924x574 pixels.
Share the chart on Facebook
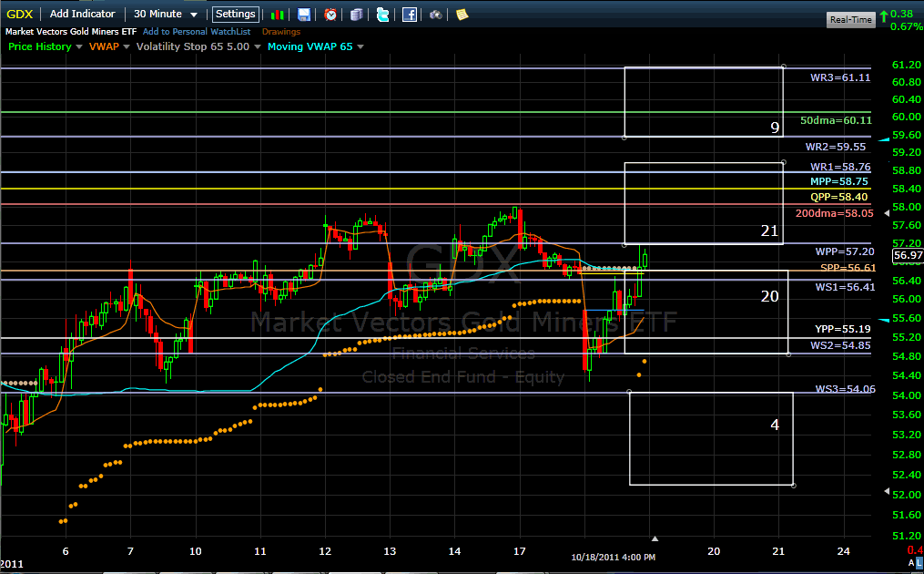pos(410,15)
